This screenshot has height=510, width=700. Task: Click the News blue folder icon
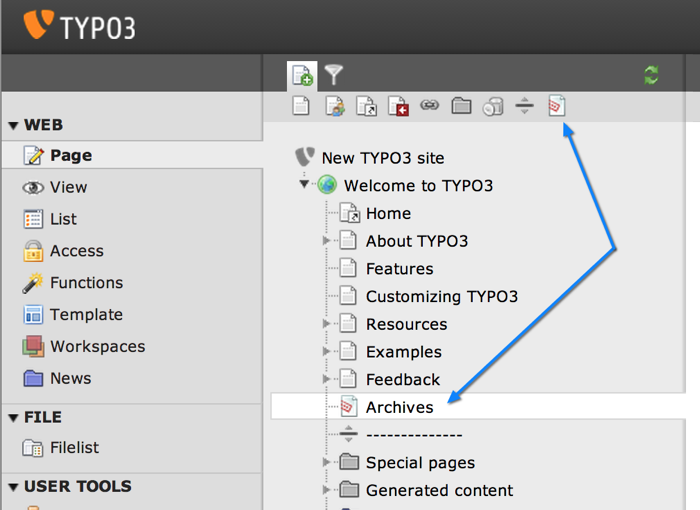pos(33,378)
